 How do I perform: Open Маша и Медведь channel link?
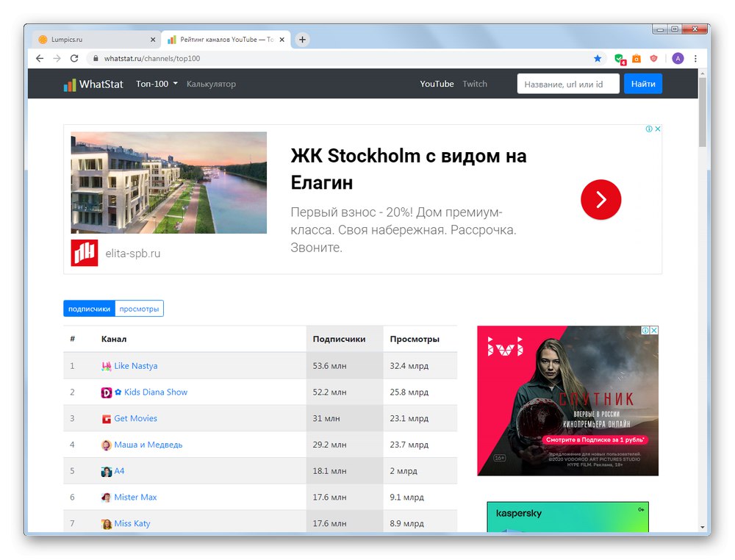click(148, 445)
